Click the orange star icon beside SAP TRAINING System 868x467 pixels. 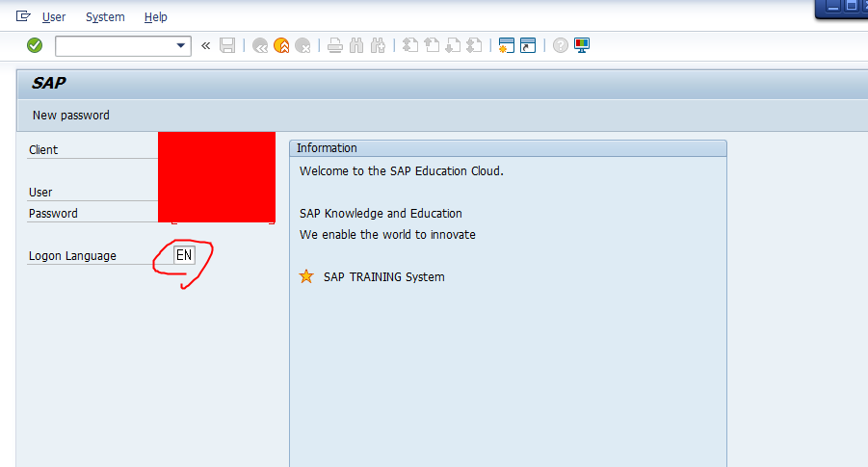306,276
